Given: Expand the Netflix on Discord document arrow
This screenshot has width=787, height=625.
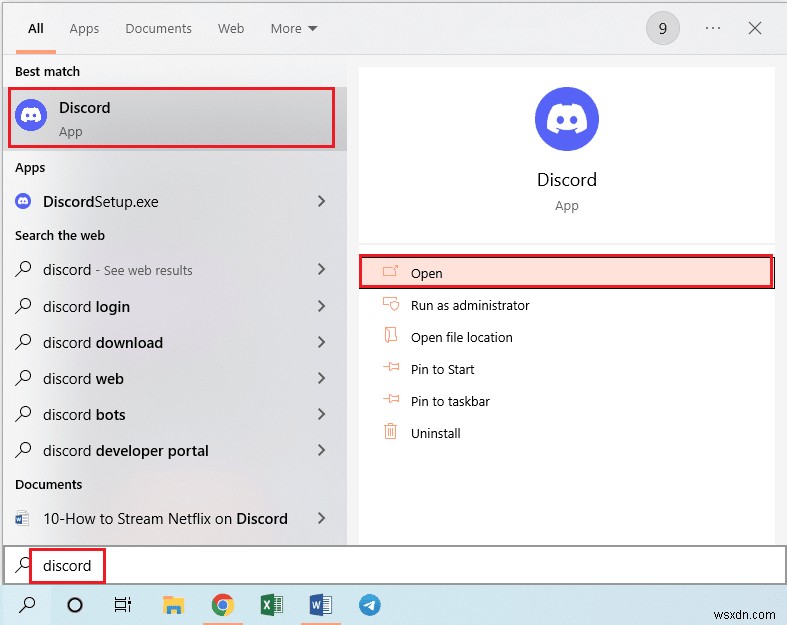Looking at the screenshot, I should 322,518.
